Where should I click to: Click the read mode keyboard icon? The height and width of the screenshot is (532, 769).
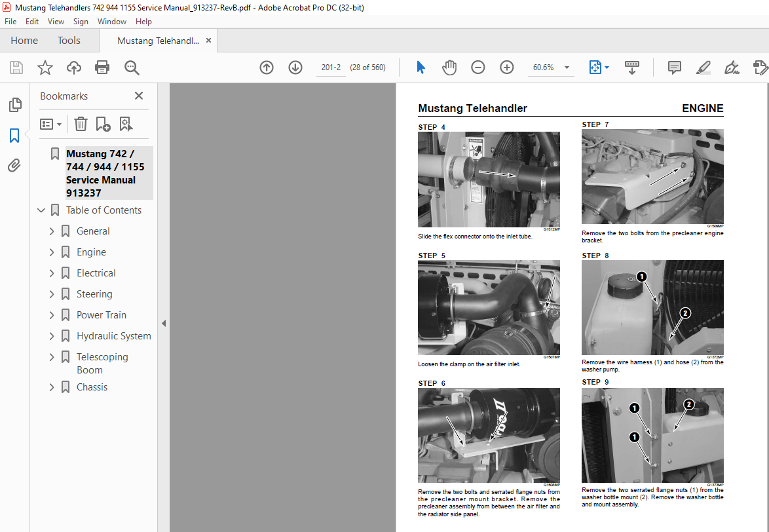631,67
